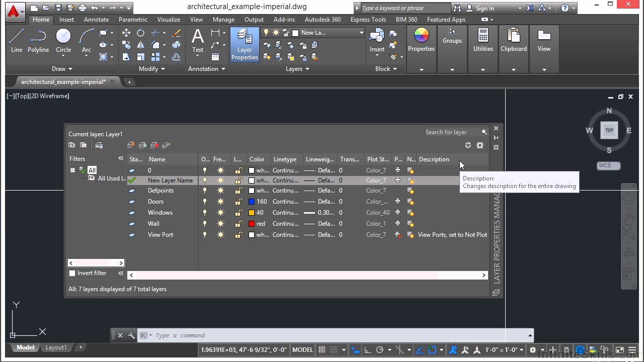Open the Clipboard panel
Image resolution: width=644 pixels, height=362 pixels.
pyautogui.click(x=514, y=40)
